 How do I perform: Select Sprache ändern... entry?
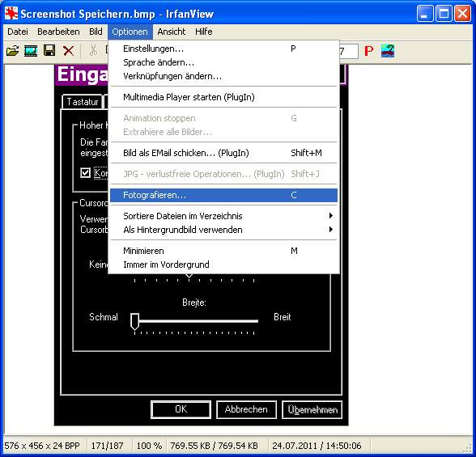[x=223, y=62]
